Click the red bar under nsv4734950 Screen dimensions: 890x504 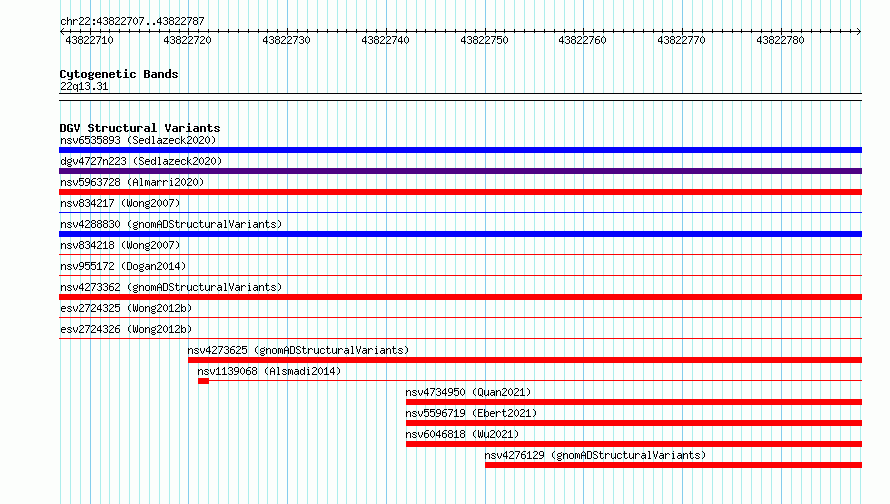tap(634, 402)
